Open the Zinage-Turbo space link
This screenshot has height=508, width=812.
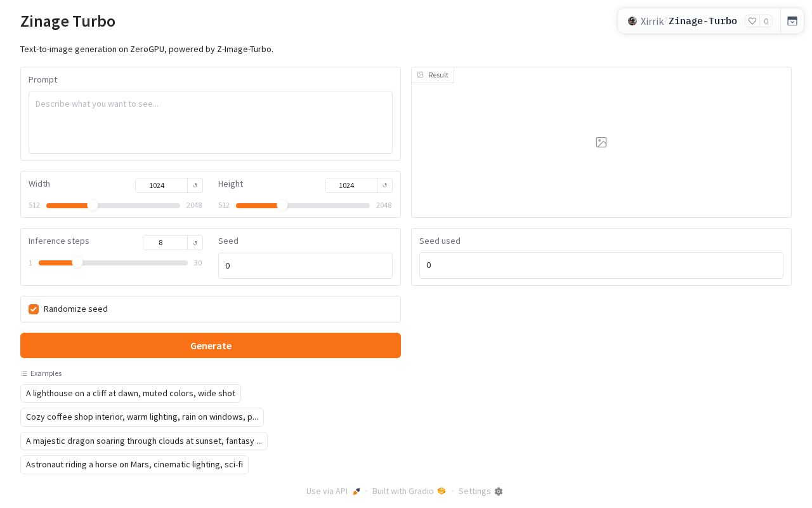coord(703,21)
